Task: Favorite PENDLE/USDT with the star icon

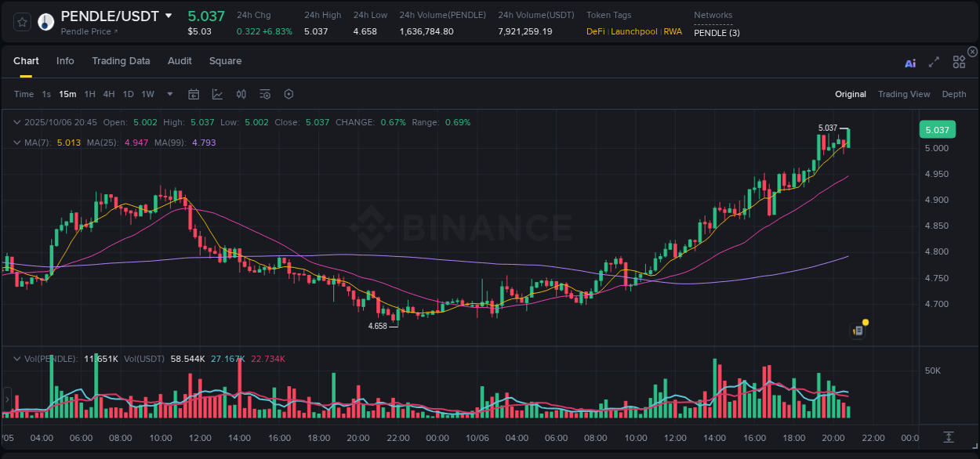Action: pos(21,21)
